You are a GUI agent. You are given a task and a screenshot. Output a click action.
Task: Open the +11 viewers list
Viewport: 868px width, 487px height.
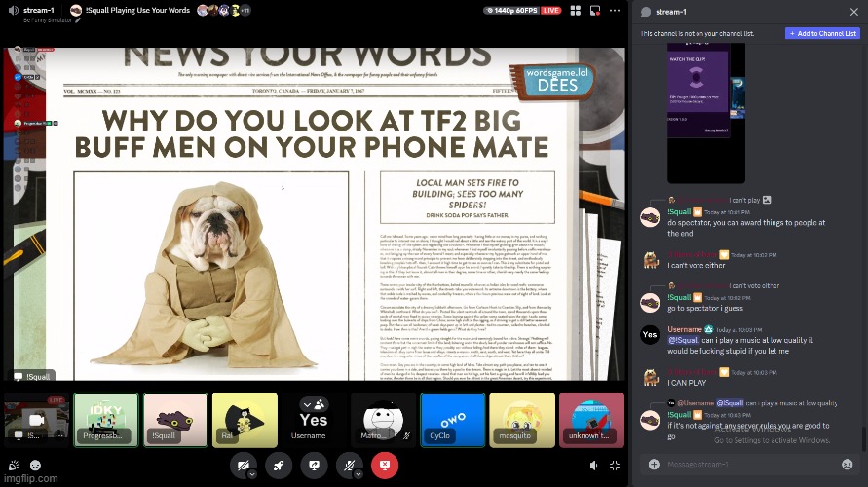tap(245, 10)
